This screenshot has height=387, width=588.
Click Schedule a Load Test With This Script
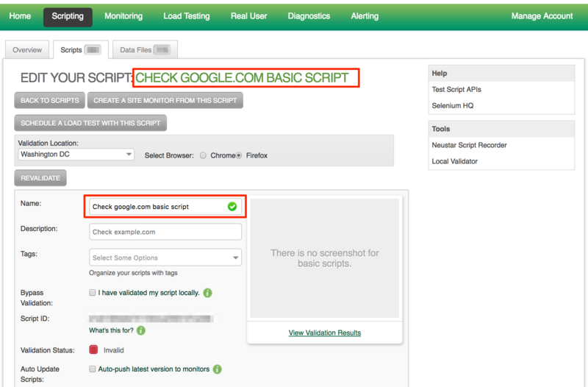click(x=90, y=123)
